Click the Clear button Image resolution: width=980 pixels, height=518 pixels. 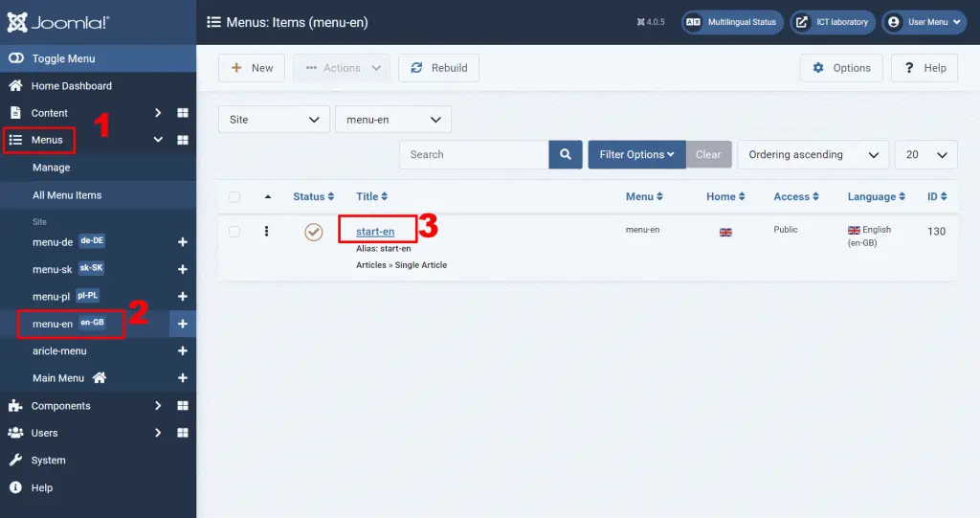click(709, 154)
